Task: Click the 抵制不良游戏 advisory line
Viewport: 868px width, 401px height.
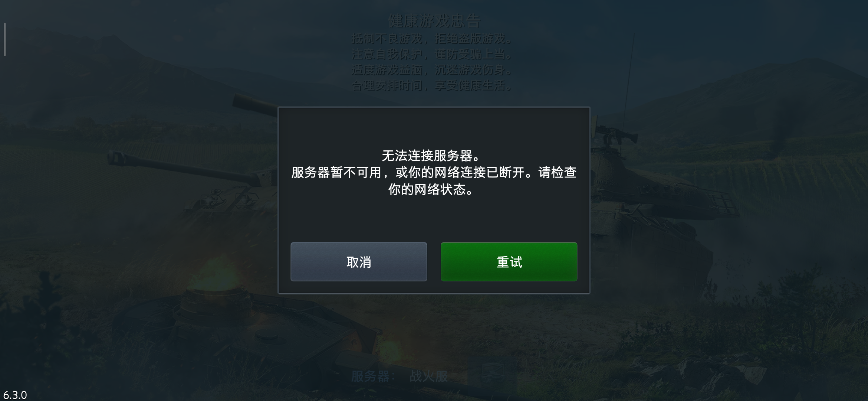Action: (432, 38)
